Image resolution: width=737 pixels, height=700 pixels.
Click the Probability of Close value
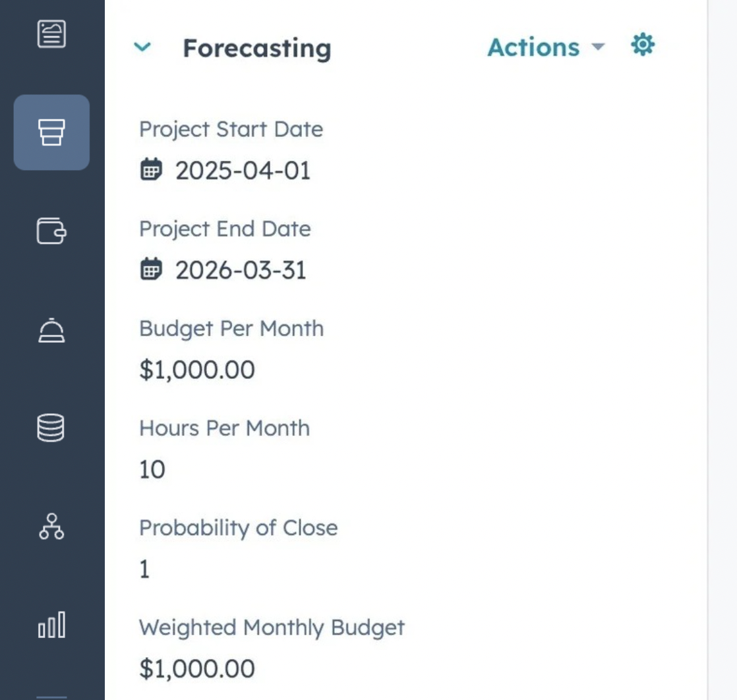145,569
